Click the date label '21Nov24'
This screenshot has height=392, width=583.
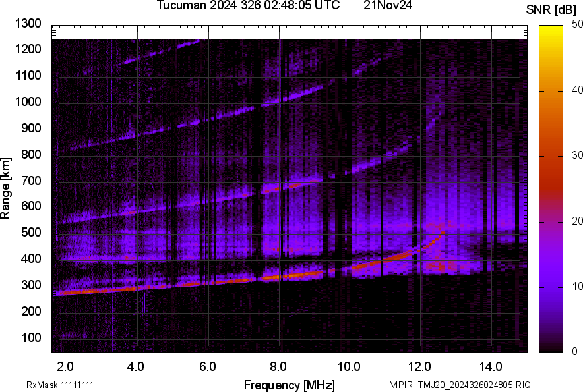[388, 5]
